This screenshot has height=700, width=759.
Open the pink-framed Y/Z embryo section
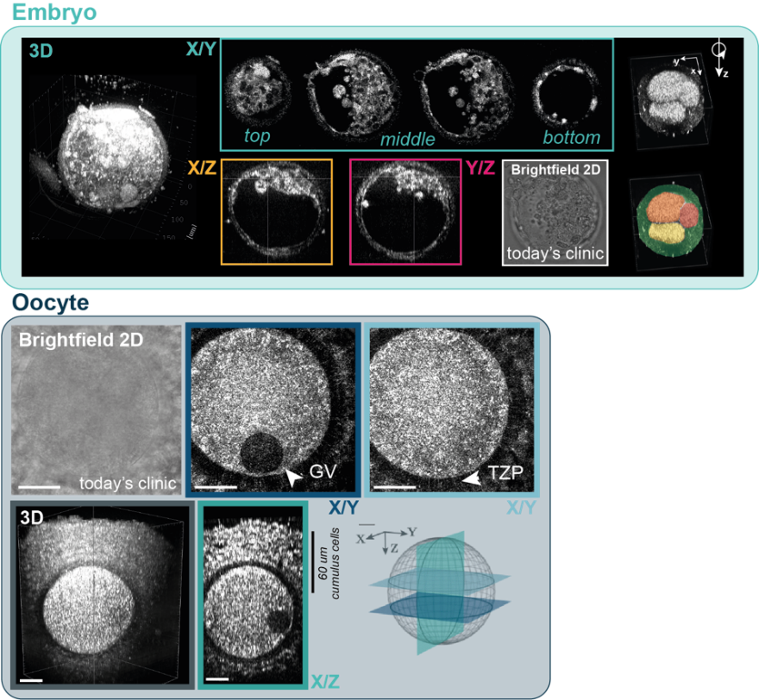pyautogui.click(x=405, y=210)
